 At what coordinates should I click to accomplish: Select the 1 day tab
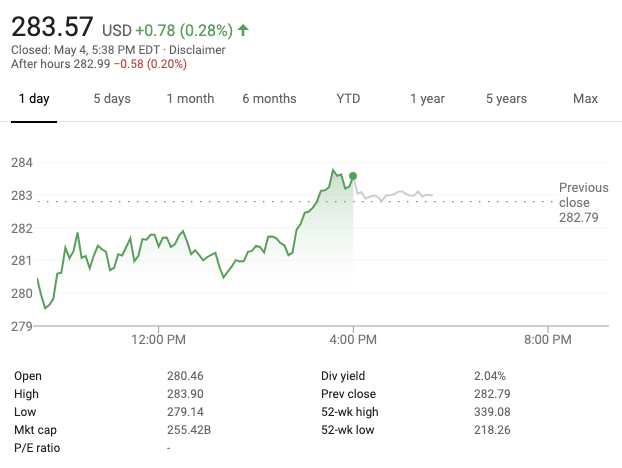(x=34, y=99)
